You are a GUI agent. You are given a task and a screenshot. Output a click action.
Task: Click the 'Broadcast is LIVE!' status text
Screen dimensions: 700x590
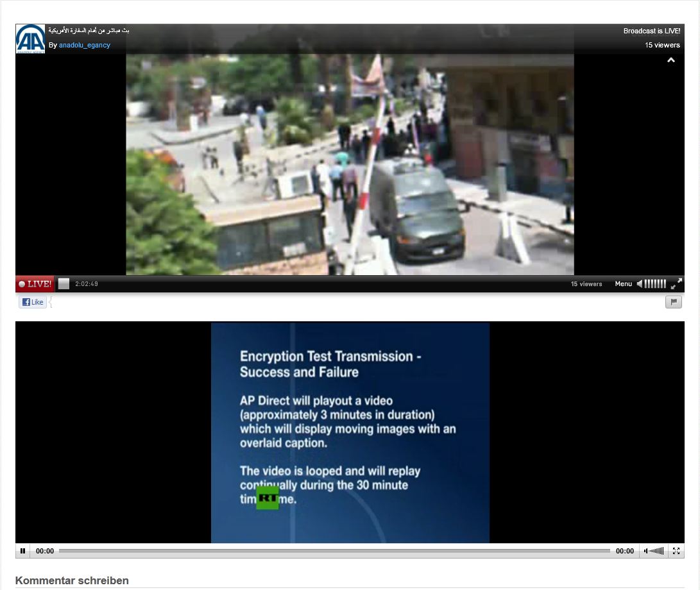(652, 31)
